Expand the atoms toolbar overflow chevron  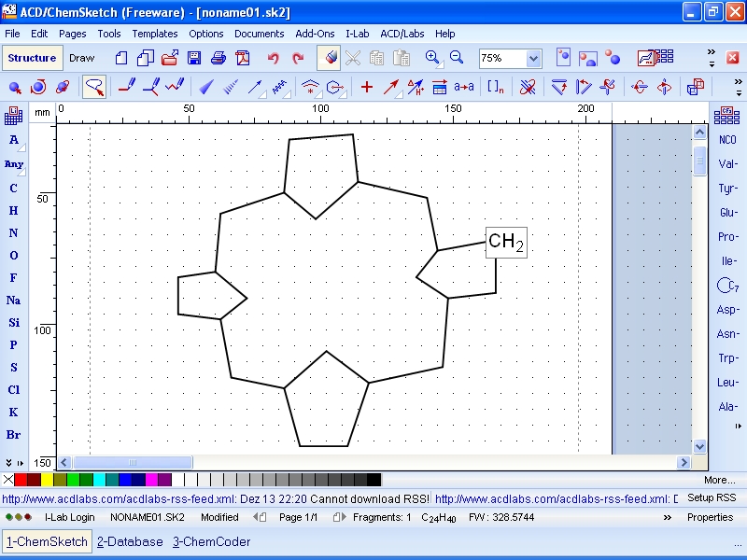tap(9, 463)
